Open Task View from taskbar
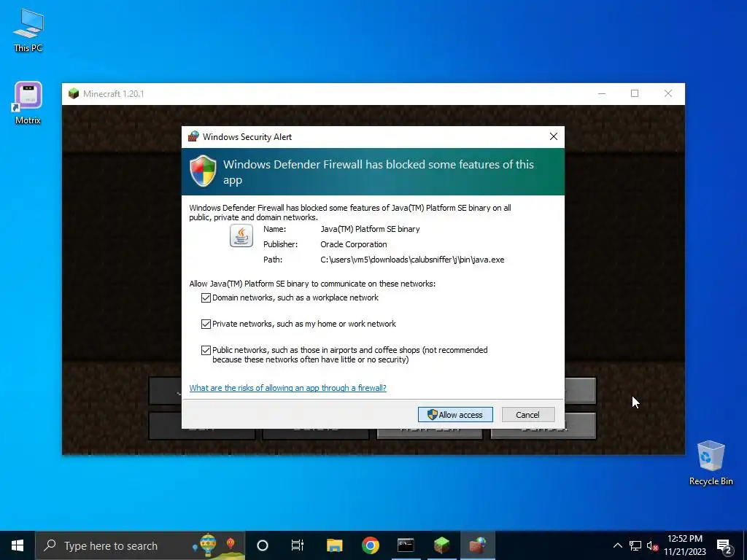 pyautogui.click(x=298, y=545)
